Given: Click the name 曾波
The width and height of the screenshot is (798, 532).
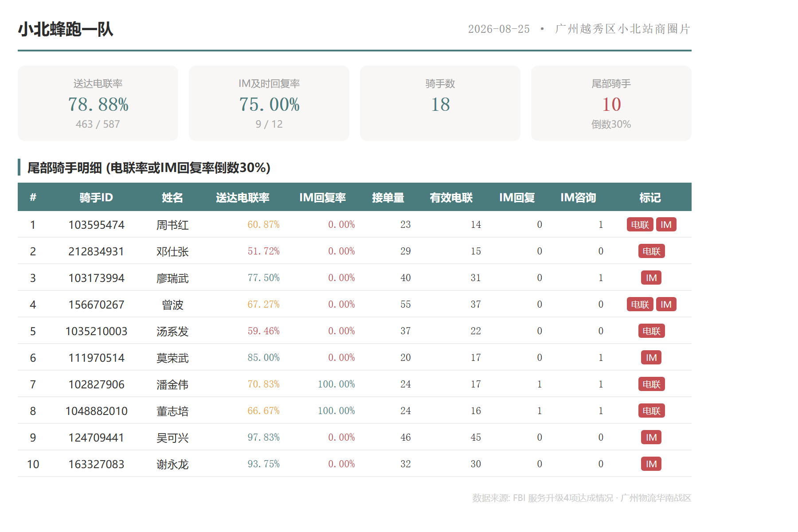Looking at the screenshot, I should click(172, 305).
